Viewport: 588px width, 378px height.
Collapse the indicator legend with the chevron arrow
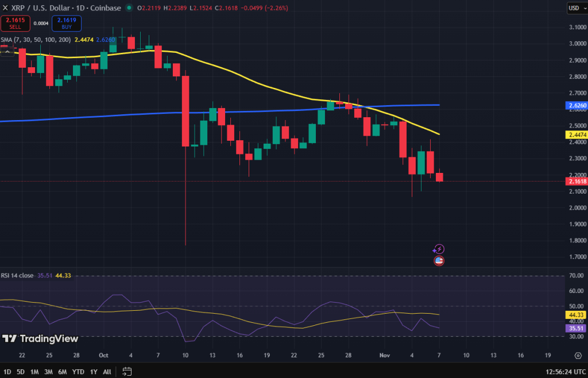[7, 51]
